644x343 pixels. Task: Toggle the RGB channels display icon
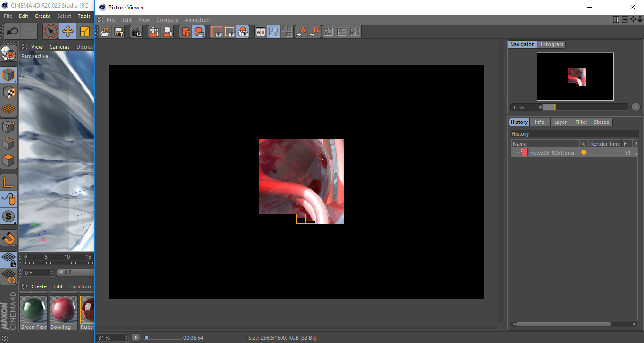(x=243, y=32)
